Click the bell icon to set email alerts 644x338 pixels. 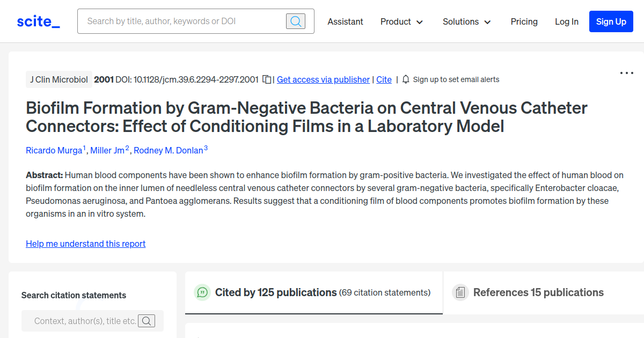405,79
